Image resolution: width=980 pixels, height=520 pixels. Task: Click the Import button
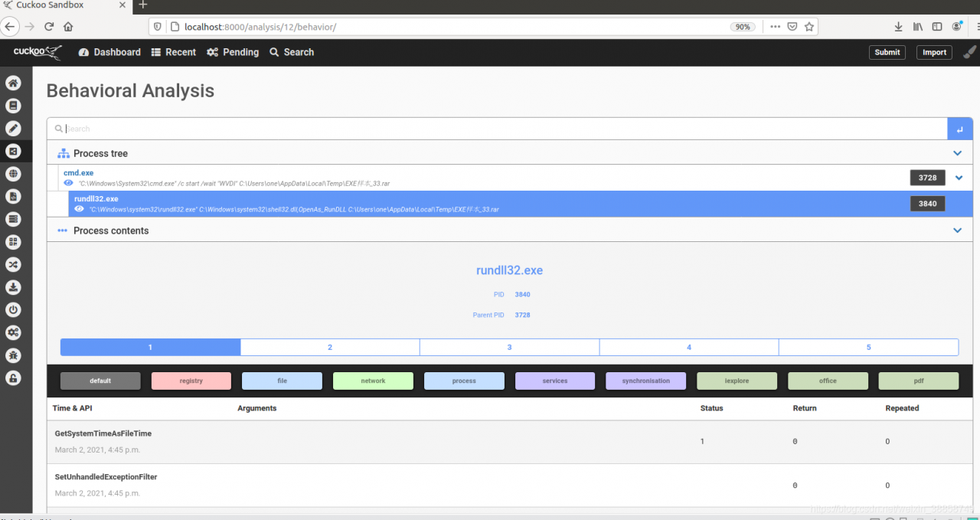coord(934,52)
